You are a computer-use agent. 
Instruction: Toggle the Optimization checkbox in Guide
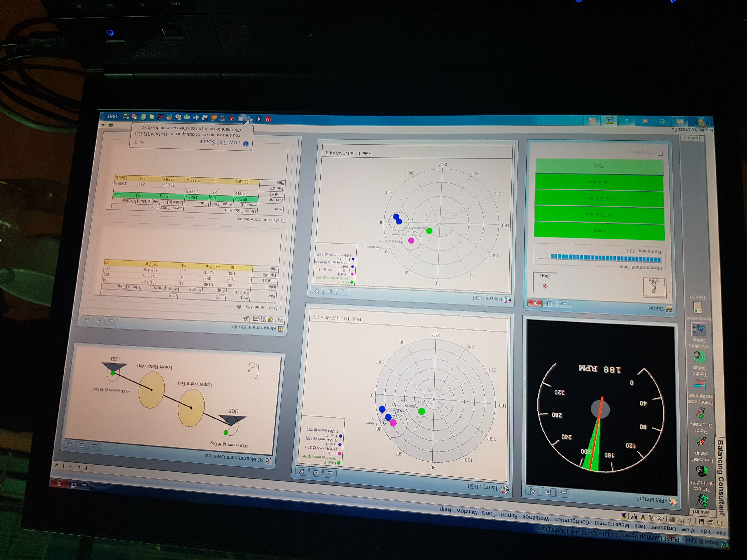pos(660,154)
